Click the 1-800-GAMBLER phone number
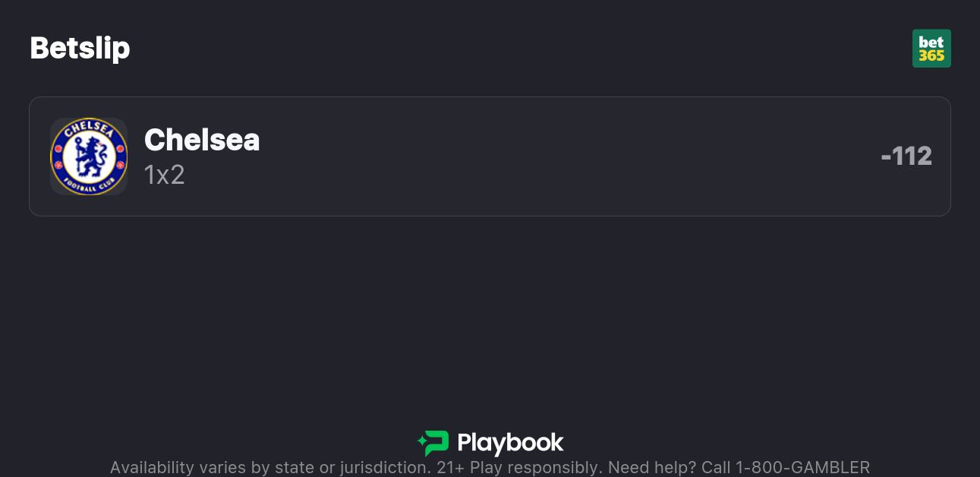Viewport: 980px width, 477px height. click(802, 467)
